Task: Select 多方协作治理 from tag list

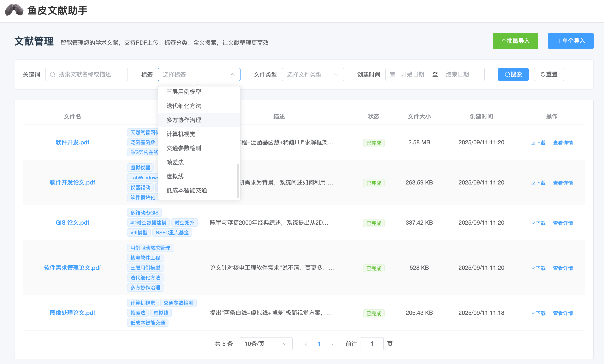Action: click(x=184, y=120)
